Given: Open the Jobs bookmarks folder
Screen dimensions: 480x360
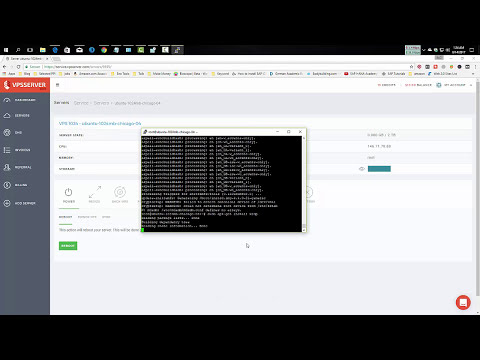Looking at the screenshot, I should coord(64,74).
